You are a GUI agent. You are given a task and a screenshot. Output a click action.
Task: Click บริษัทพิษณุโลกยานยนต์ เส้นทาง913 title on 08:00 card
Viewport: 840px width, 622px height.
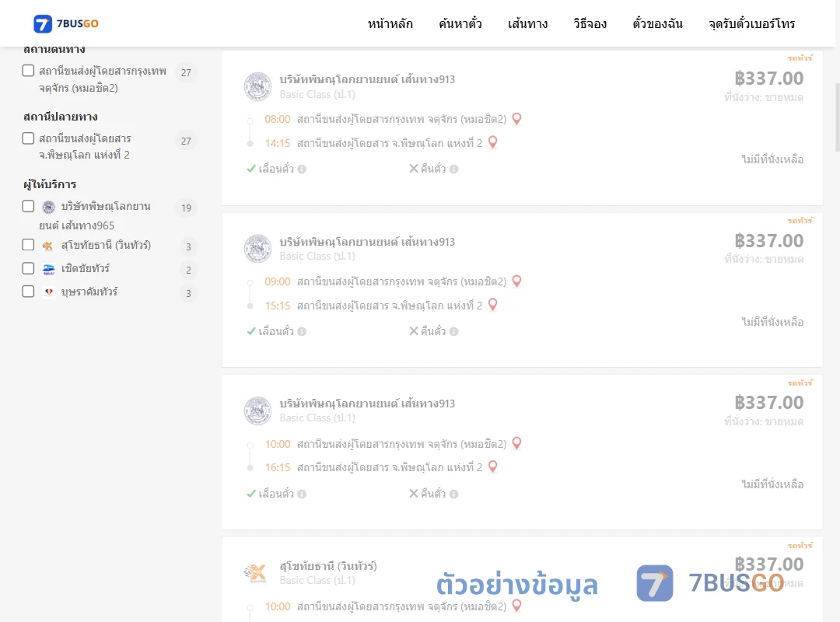pos(367,79)
